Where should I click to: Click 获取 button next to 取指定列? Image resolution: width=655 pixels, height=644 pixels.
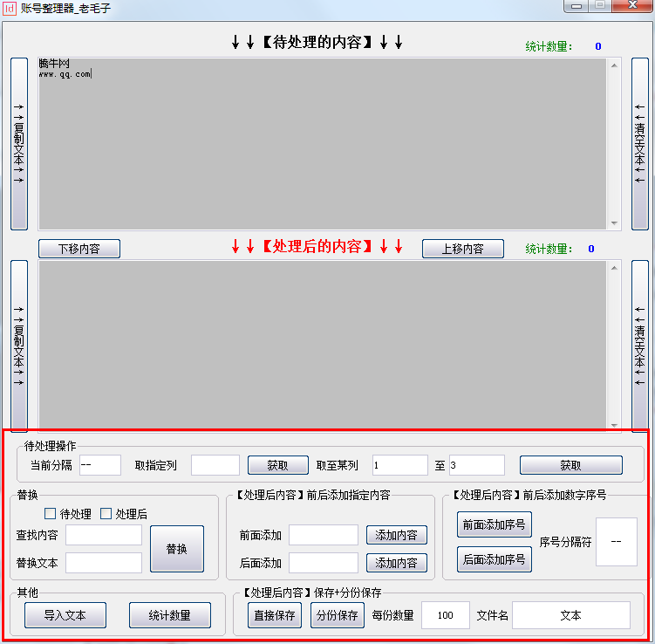(x=278, y=465)
